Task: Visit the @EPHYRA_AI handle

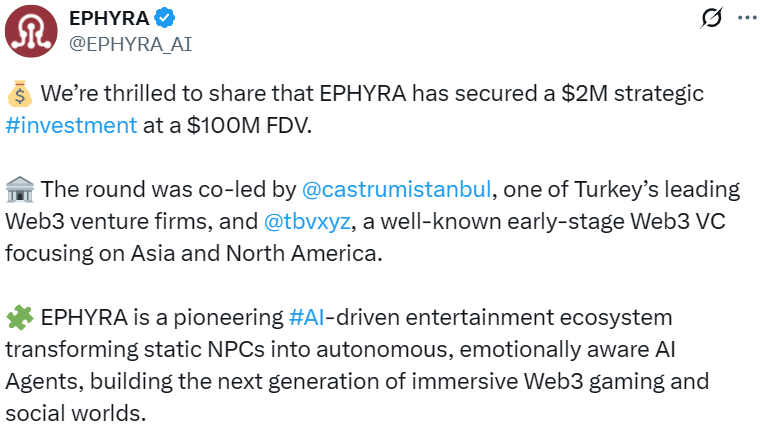Action: (129, 43)
